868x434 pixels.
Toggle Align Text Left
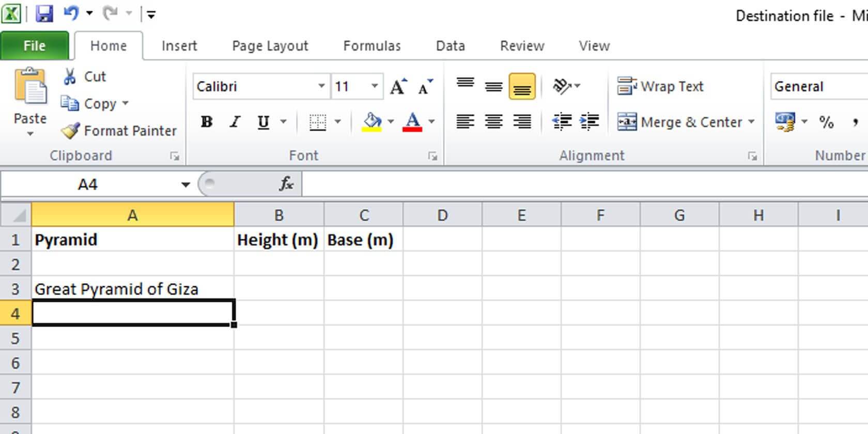[x=465, y=121]
